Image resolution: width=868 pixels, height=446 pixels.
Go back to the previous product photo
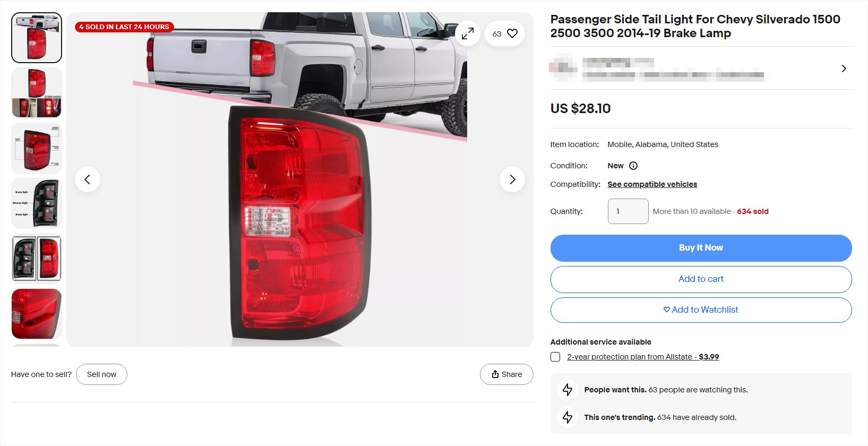(88, 179)
